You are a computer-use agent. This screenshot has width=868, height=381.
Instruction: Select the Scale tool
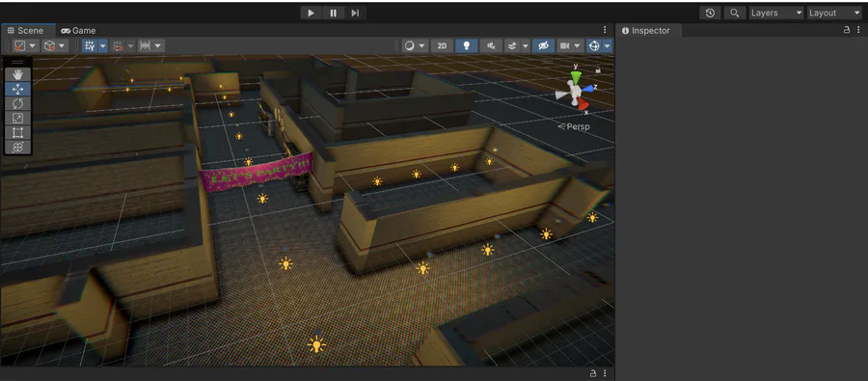(x=17, y=118)
